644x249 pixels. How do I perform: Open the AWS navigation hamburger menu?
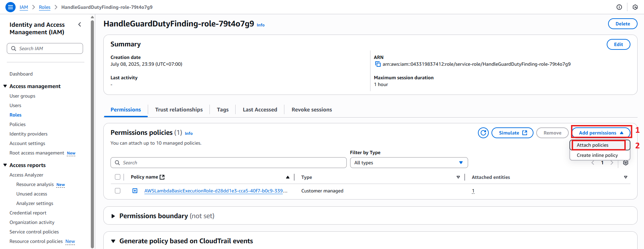click(11, 7)
